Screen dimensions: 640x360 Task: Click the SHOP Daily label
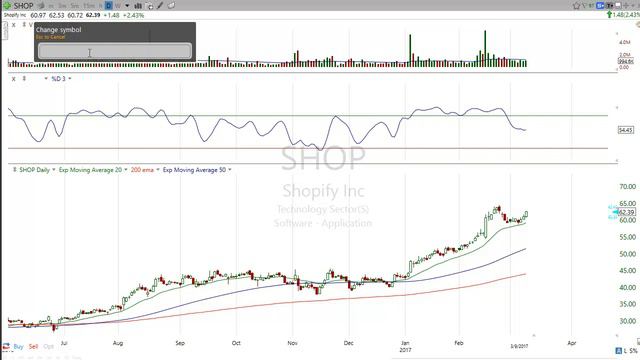pos(35,170)
